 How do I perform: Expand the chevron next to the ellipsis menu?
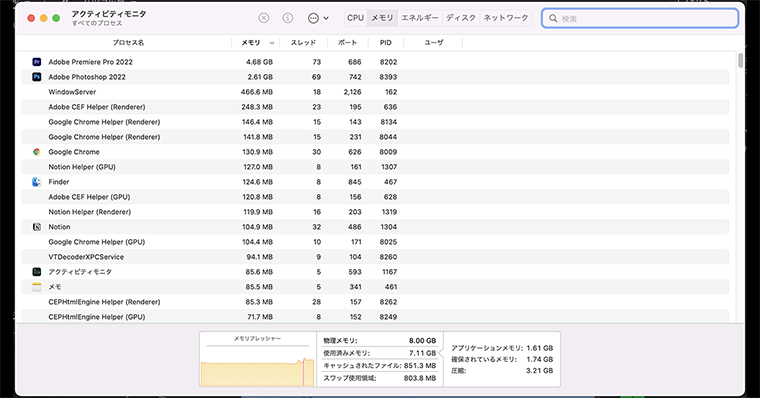pyautogui.click(x=326, y=18)
